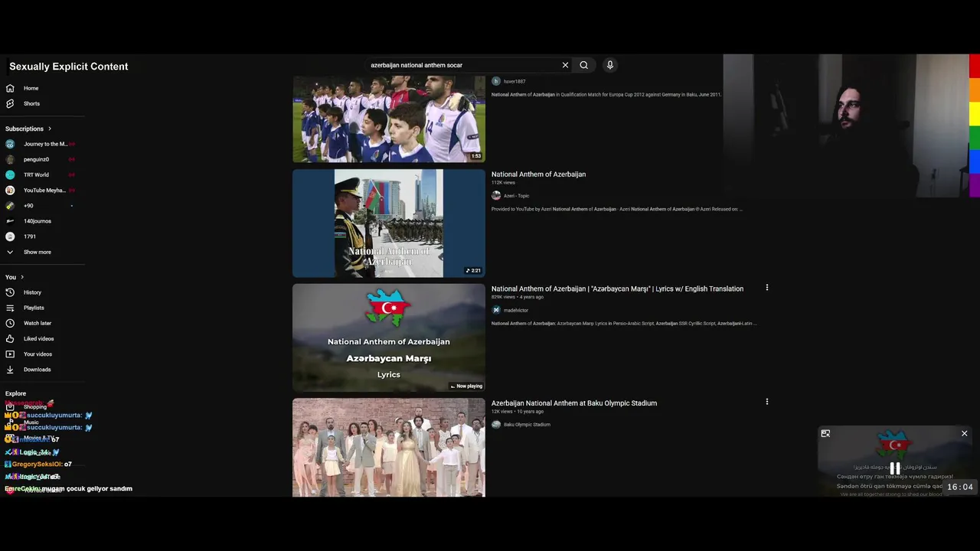Click the 140journos subscription name
The image size is (980, 551).
point(38,221)
